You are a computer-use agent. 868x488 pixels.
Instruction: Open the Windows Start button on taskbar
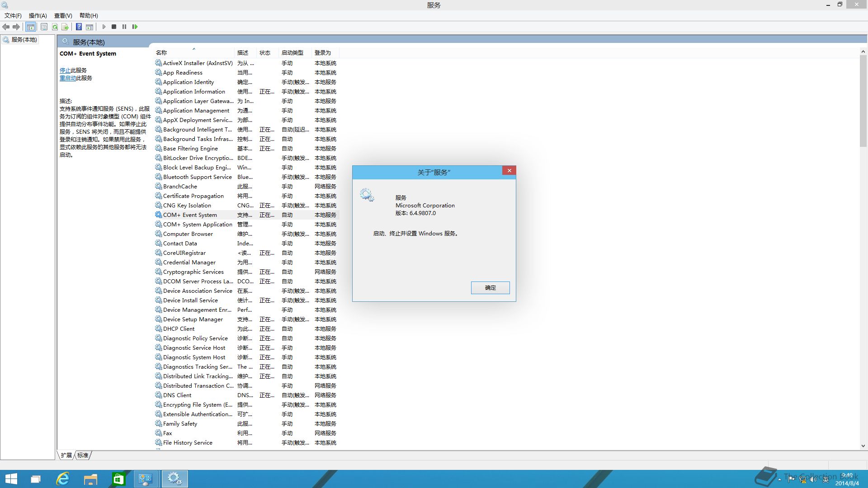click(11, 479)
